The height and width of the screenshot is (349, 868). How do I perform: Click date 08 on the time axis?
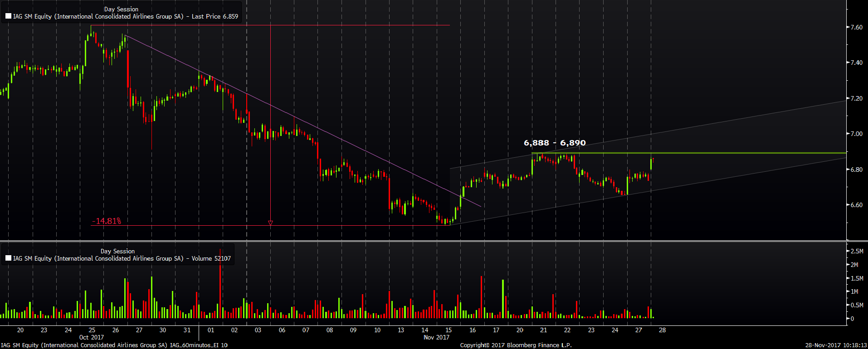(330, 330)
